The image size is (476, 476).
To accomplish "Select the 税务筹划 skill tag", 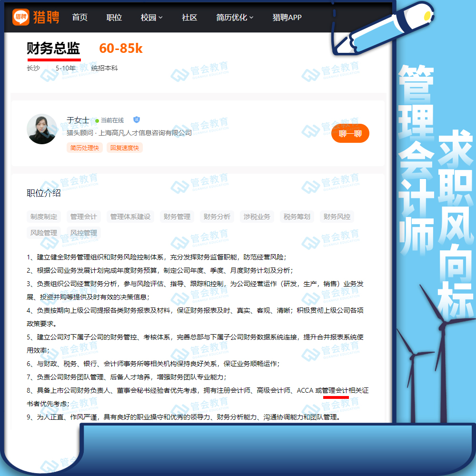I will (x=297, y=217).
